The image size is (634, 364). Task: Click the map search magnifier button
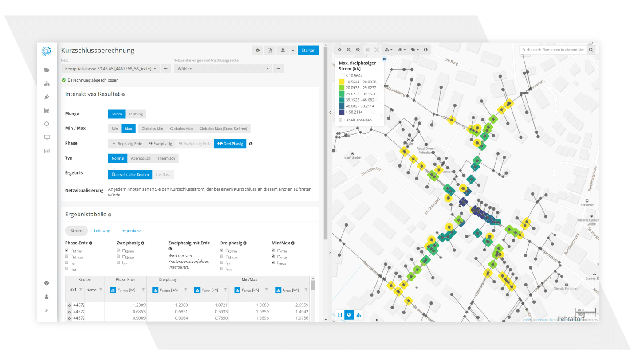(x=591, y=50)
